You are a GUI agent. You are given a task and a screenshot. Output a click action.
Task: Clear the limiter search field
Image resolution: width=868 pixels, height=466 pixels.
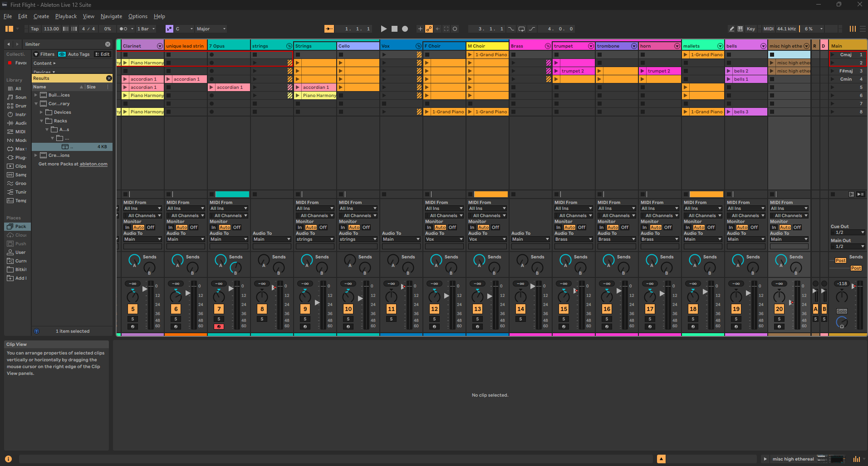[108, 44]
